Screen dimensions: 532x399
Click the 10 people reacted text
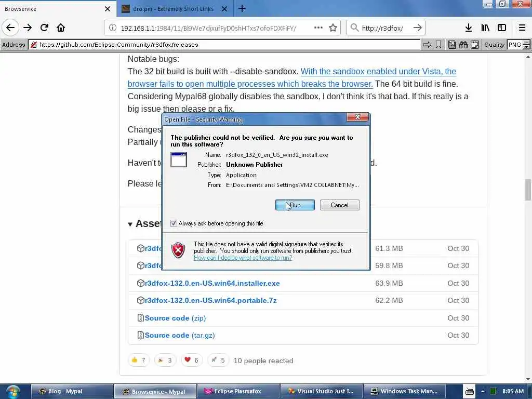(263, 361)
